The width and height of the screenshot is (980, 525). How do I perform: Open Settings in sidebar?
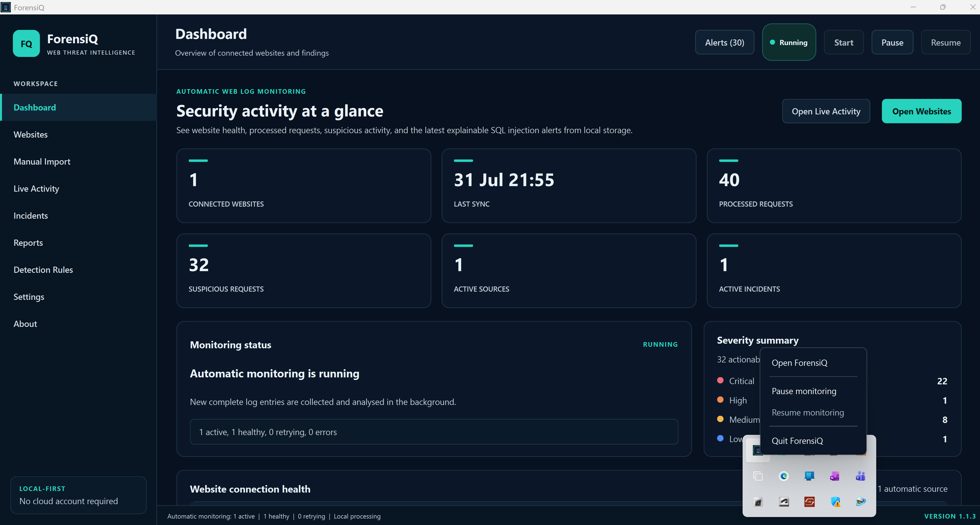(x=78, y=297)
